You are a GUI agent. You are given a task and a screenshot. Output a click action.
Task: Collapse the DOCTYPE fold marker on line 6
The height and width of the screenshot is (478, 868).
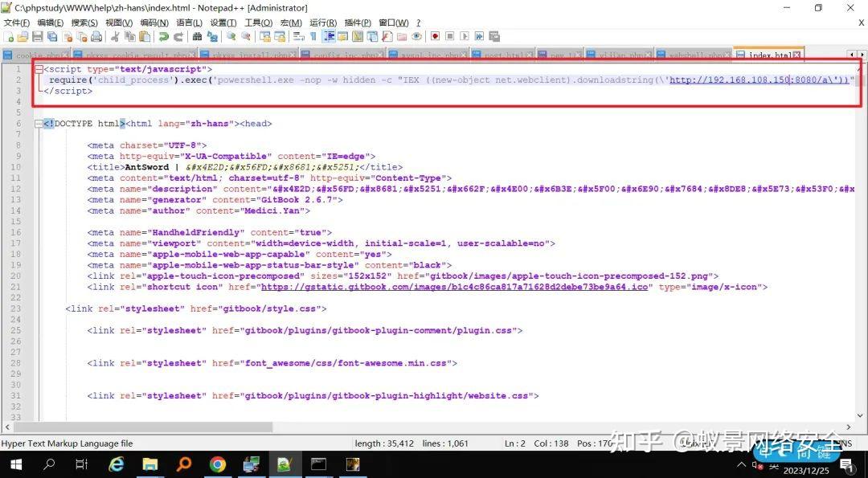(x=39, y=124)
